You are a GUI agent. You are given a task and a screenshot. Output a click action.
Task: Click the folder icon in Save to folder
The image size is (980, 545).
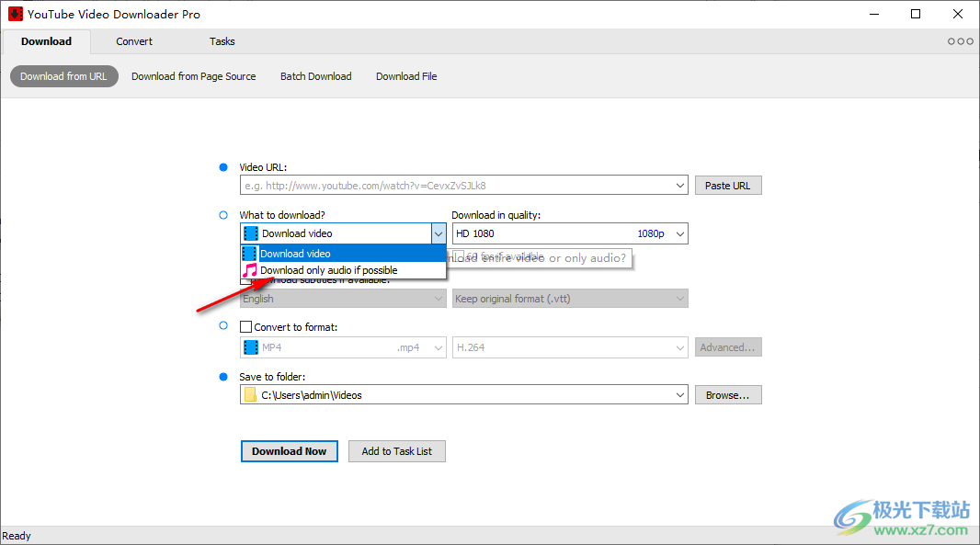click(x=250, y=395)
